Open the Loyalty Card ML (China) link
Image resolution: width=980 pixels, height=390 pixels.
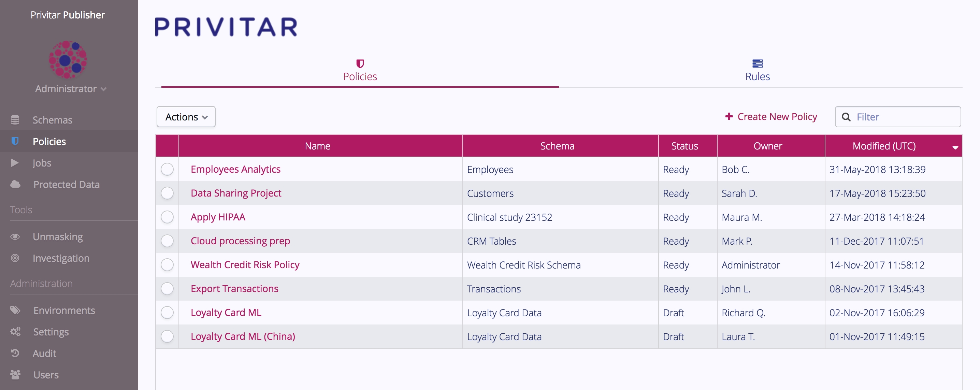click(x=243, y=336)
